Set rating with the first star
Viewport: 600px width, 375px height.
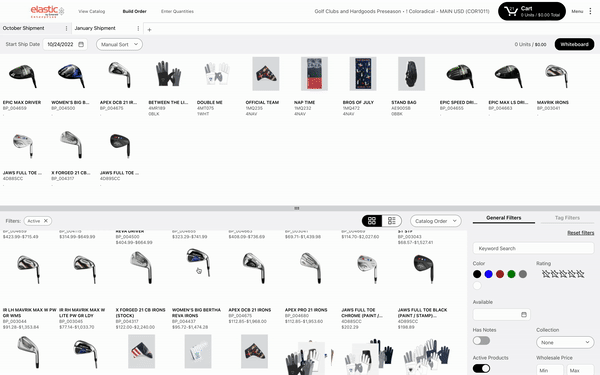tap(546, 274)
